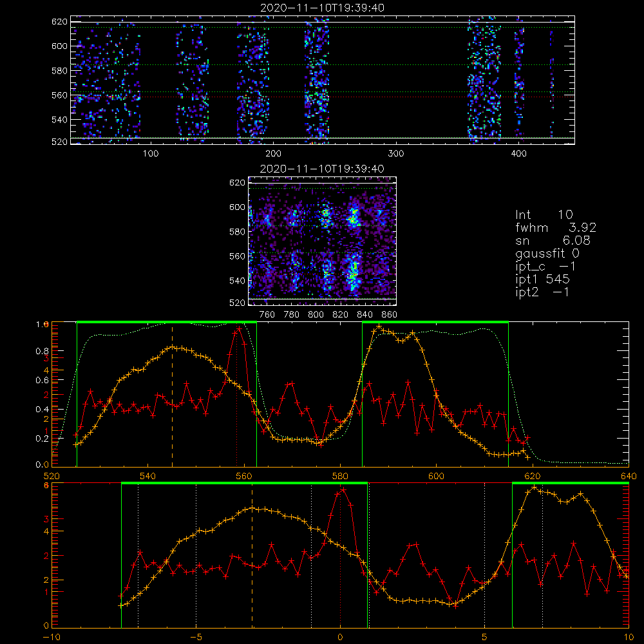Click the thick green bar above left profile window
The height and width of the screenshot is (644, 644).
tap(167, 322)
